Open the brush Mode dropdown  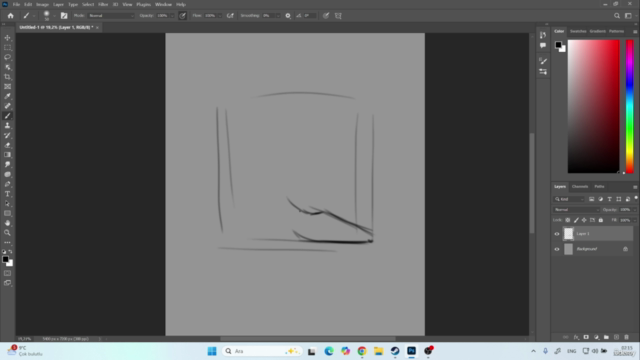[111, 16]
